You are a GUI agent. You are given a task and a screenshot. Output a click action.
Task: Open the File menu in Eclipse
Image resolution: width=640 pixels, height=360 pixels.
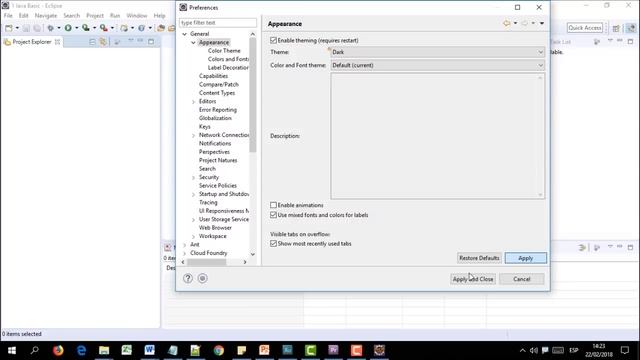tap(8, 16)
